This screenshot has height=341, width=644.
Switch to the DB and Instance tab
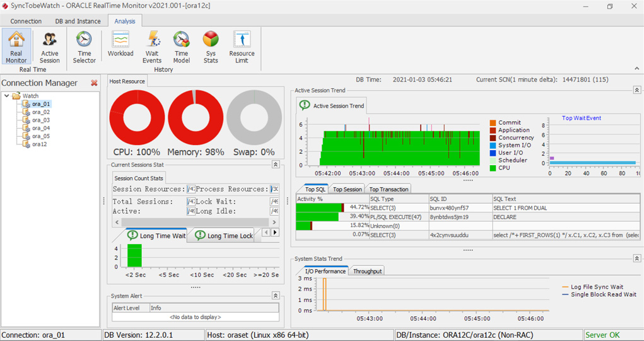(x=78, y=21)
